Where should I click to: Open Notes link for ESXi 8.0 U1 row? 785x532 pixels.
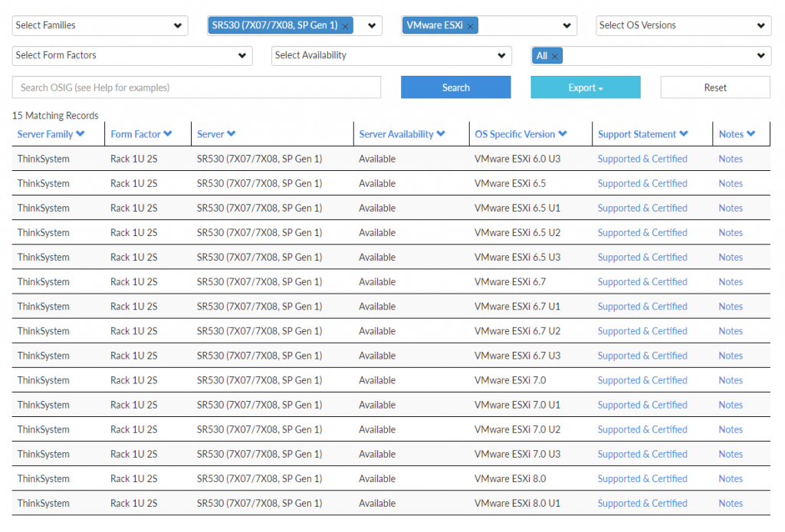[x=731, y=504]
